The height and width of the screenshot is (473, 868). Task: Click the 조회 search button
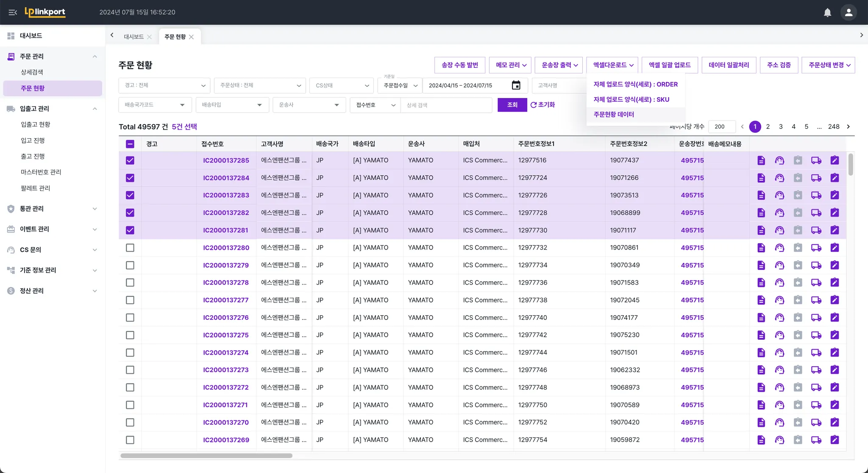coord(512,105)
